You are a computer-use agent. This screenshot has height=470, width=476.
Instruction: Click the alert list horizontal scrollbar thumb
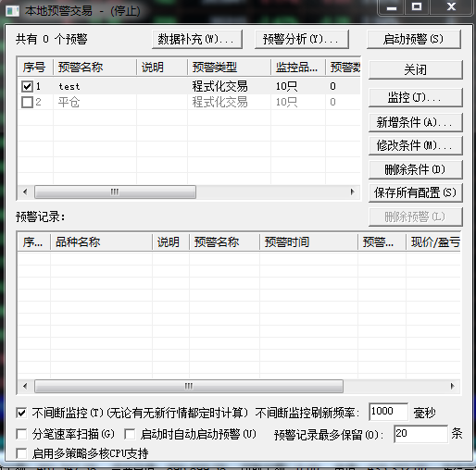tap(115, 192)
